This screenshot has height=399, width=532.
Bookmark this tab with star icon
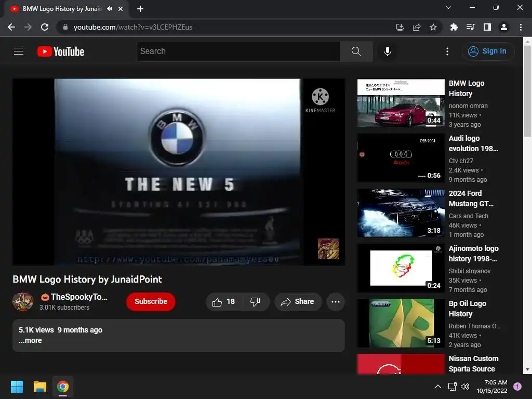[433, 27]
